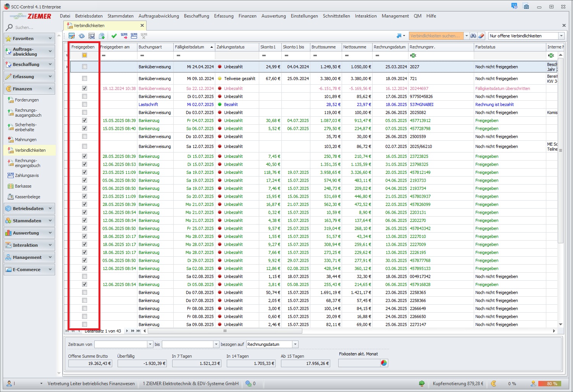Check Freigegeben for invoice 004917342
Image resolution: width=573 pixels, height=392 pixels.
point(85,276)
